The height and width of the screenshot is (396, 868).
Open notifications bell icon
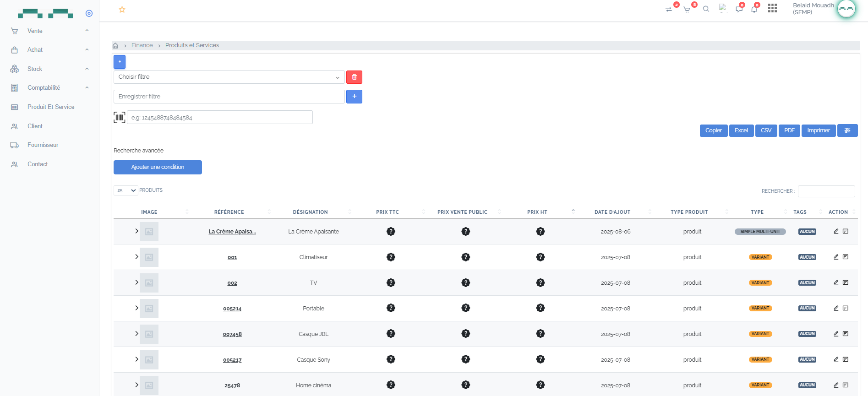[x=754, y=9]
